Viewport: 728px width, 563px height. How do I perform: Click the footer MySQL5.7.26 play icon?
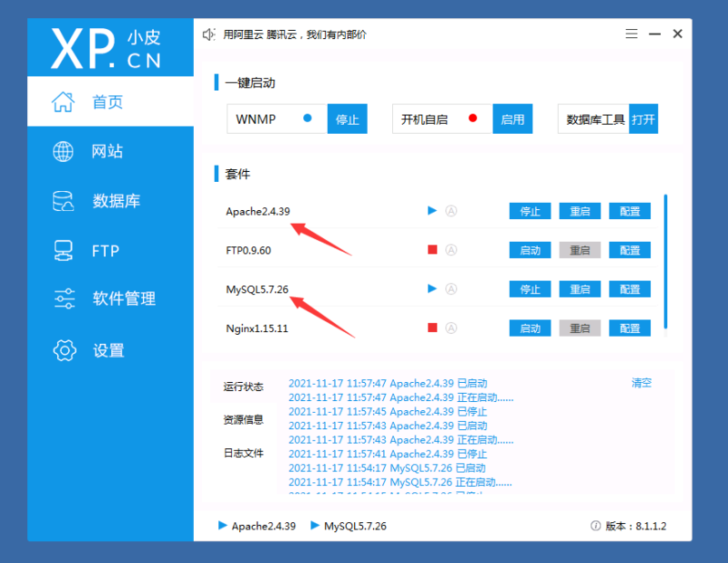click(x=315, y=526)
